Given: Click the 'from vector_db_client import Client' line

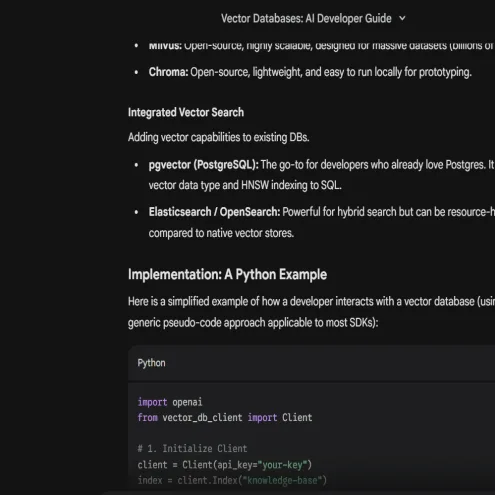Looking at the screenshot, I should coord(225,418).
